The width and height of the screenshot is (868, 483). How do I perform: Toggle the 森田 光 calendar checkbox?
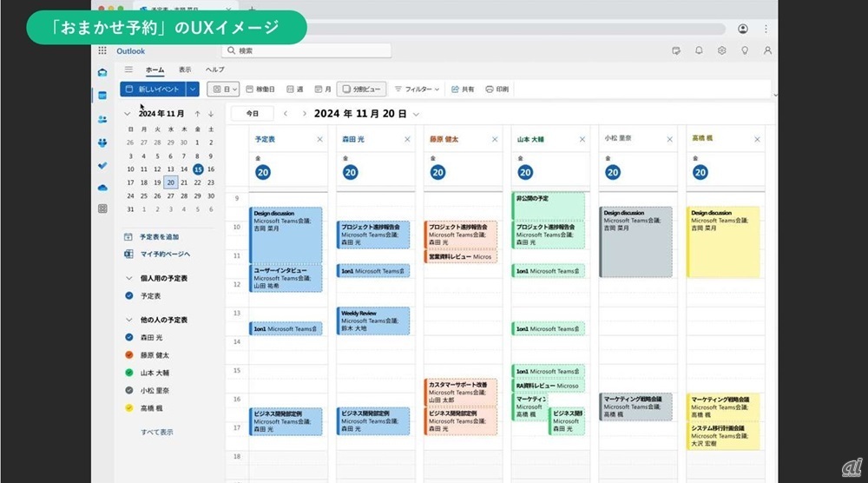click(x=129, y=337)
